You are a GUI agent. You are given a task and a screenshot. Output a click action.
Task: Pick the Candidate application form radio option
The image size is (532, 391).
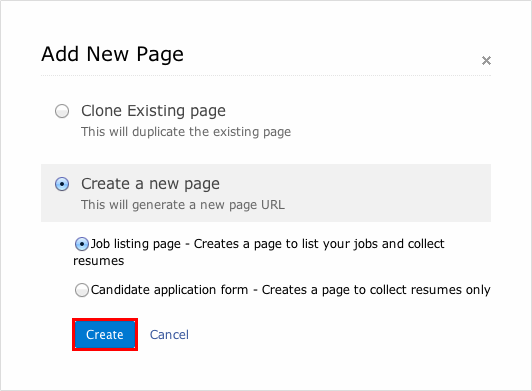[82, 290]
